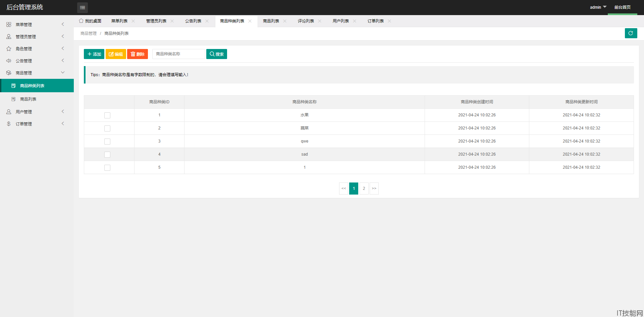Tick the checkbox for row sad

pos(107,155)
